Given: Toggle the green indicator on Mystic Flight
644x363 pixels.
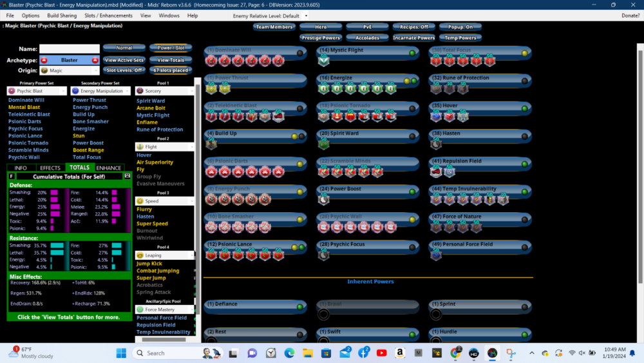Looking at the screenshot, I should [x=412, y=53].
